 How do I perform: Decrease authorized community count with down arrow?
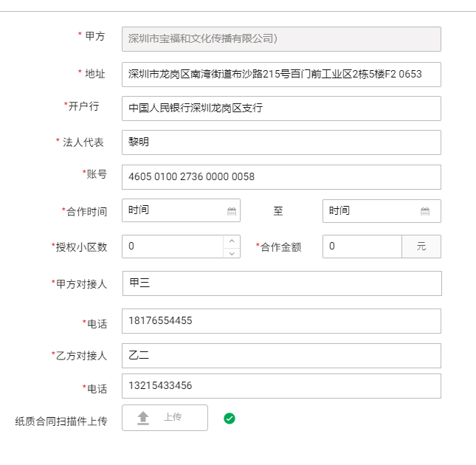(x=232, y=252)
